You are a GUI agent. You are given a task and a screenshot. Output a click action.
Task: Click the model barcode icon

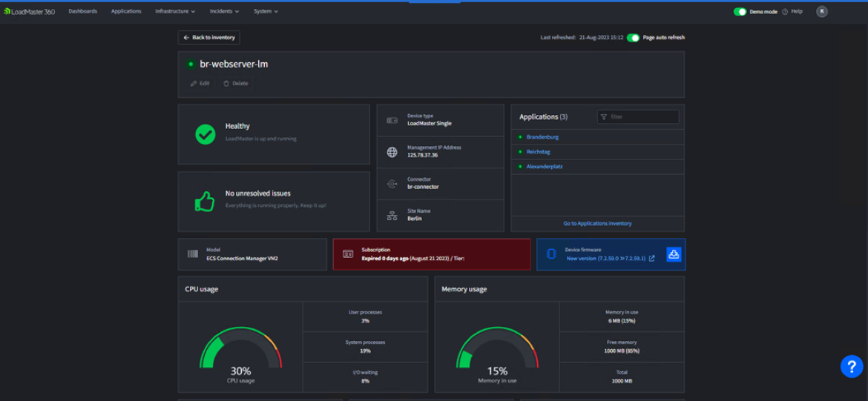point(193,254)
